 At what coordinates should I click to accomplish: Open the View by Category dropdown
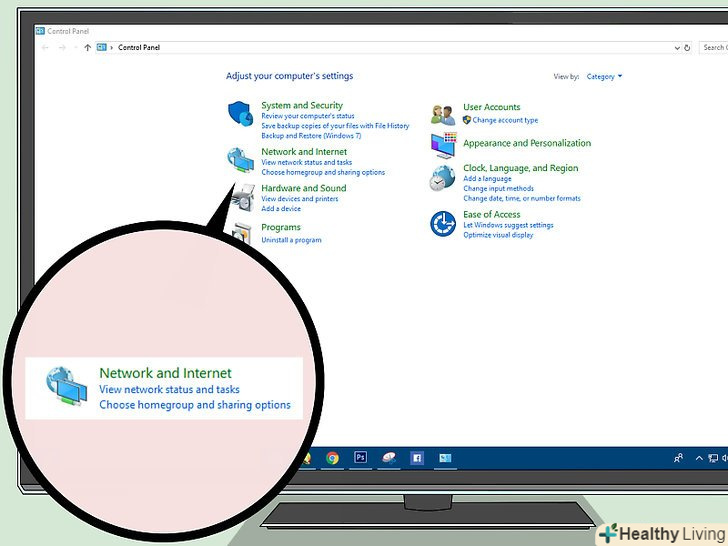[604, 77]
